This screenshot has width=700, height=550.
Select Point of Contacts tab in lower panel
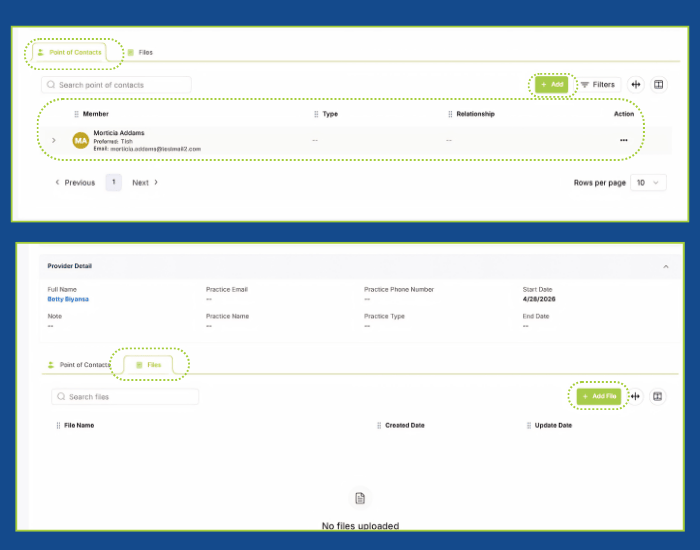(x=79, y=365)
